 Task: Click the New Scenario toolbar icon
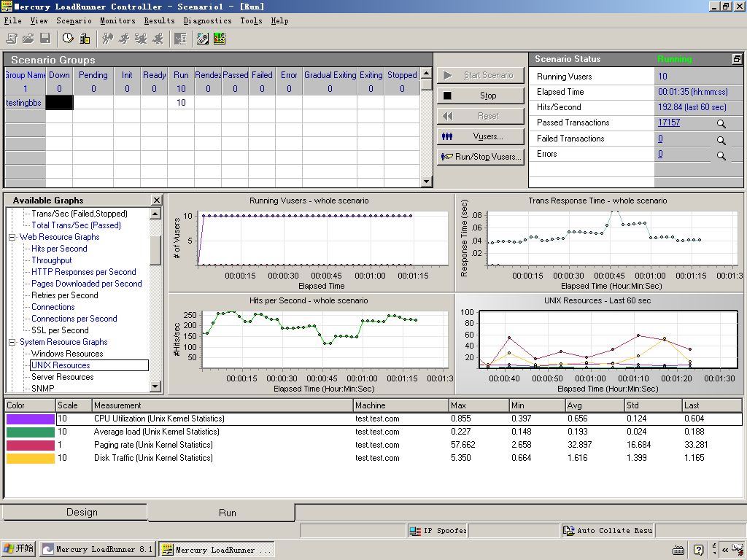[12, 39]
